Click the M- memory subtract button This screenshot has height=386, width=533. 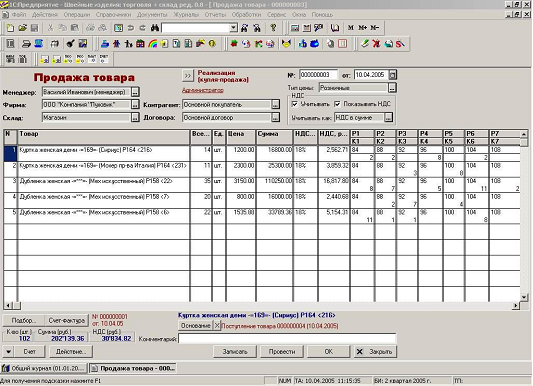pyautogui.click(x=375, y=28)
